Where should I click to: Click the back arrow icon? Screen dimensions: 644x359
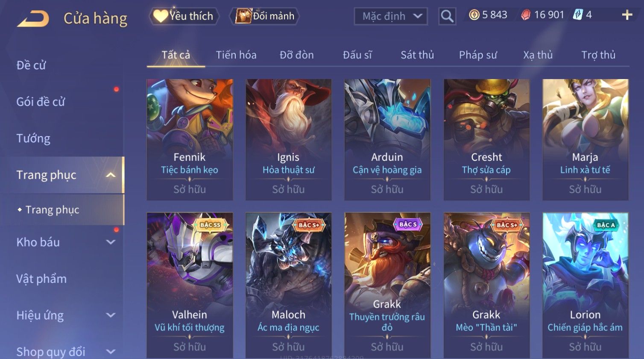(x=33, y=18)
